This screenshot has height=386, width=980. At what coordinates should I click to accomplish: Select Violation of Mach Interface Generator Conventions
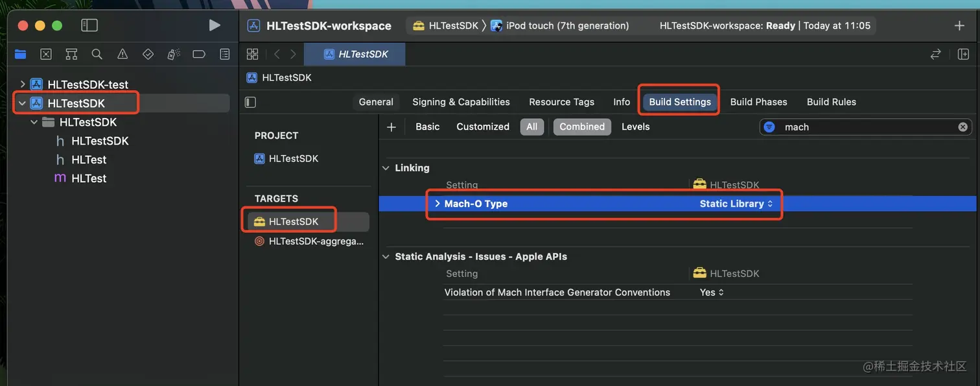pos(557,293)
